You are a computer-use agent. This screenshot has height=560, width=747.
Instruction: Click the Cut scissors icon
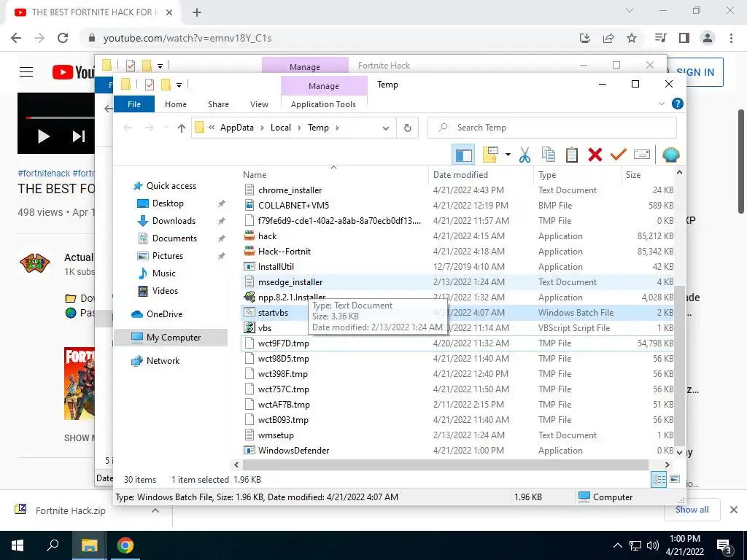click(x=525, y=155)
